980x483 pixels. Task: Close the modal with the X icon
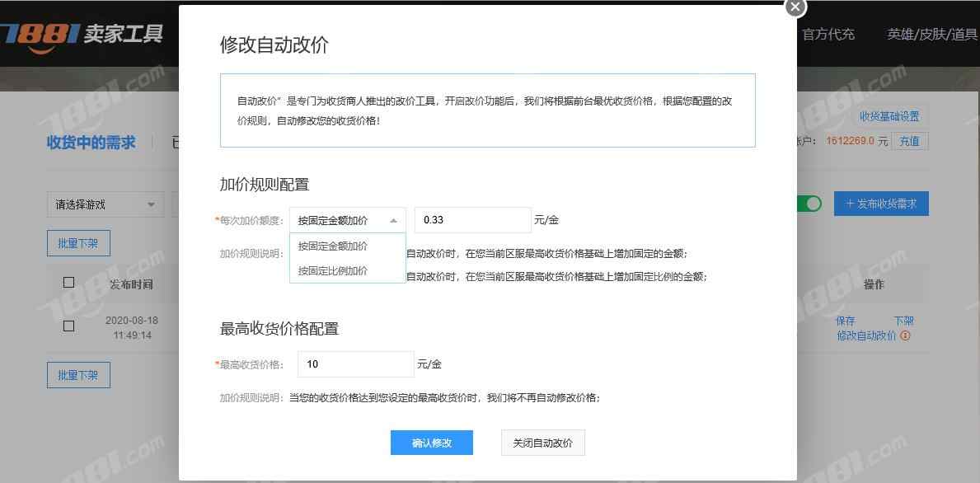tap(795, 7)
